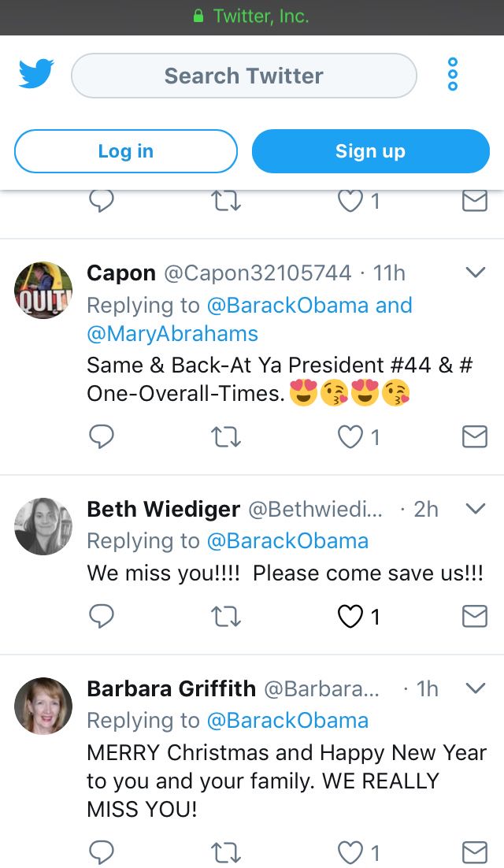Screen dimensions: 504x868
Task: Retweet Barbara Griffith's tweet
Action: point(226,852)
